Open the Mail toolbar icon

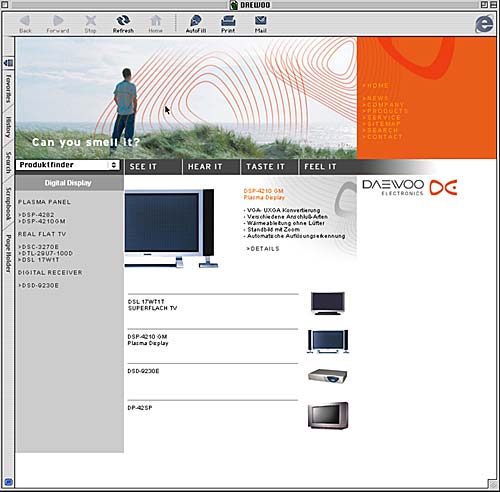260,24
